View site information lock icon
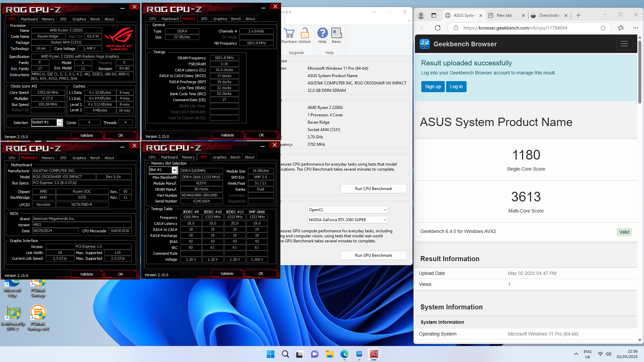The image size is (644, 362). 456,28
